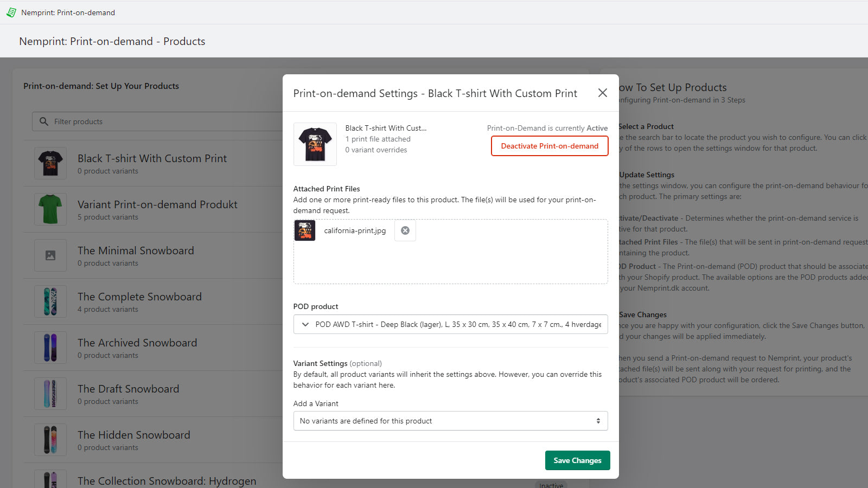
Task: Click the california-print.jpg file thumbnail
Action: (305, 230)
